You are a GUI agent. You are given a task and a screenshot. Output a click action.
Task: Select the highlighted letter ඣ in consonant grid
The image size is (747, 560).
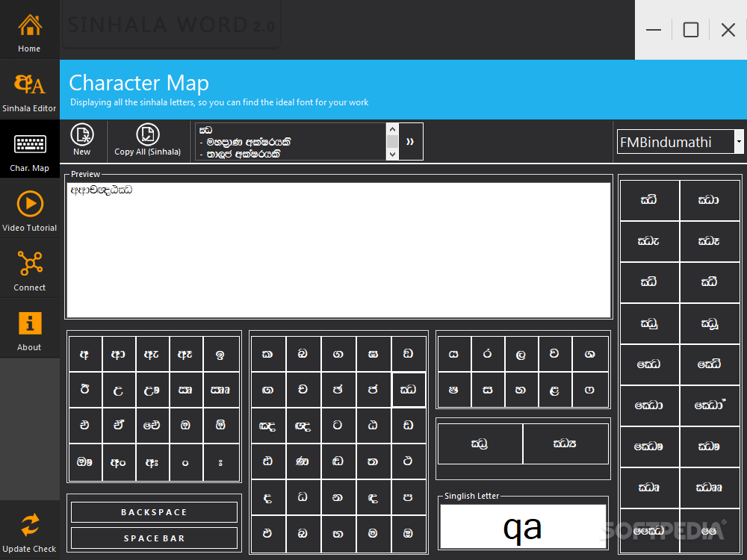pyautogui.click(x=409, y=390)
